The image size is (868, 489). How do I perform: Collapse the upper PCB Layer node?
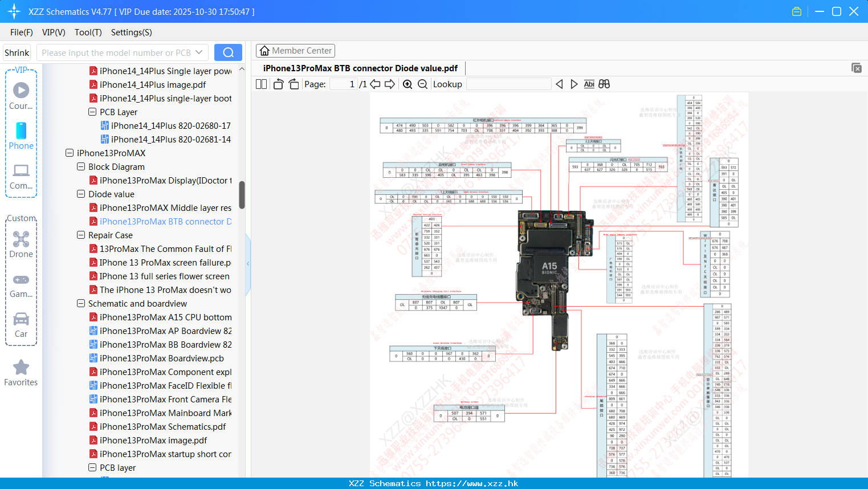[x=92, y=112]
